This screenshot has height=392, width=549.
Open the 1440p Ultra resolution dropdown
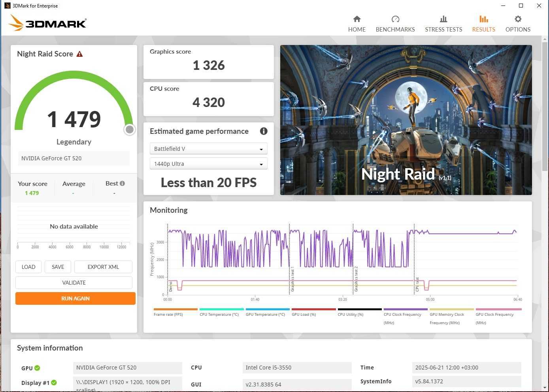pos(209,164)
